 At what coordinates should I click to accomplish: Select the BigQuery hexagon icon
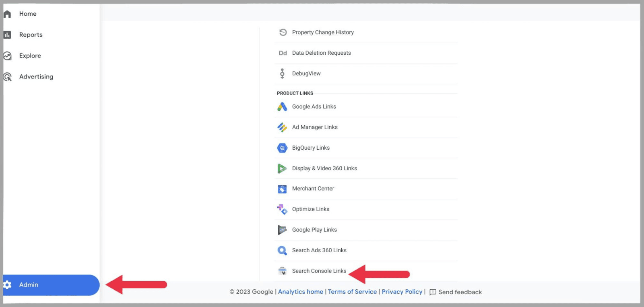[x=282, y=148]
